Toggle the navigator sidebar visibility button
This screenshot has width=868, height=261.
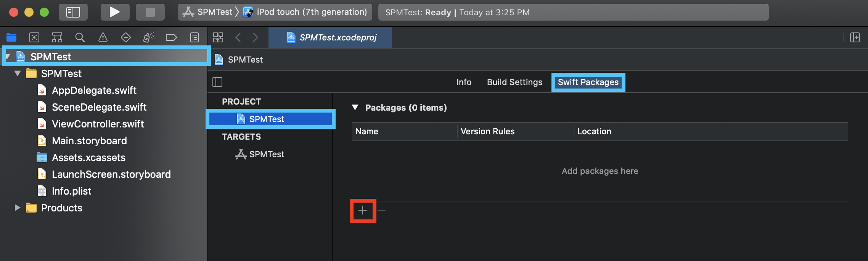pos(73,12)
